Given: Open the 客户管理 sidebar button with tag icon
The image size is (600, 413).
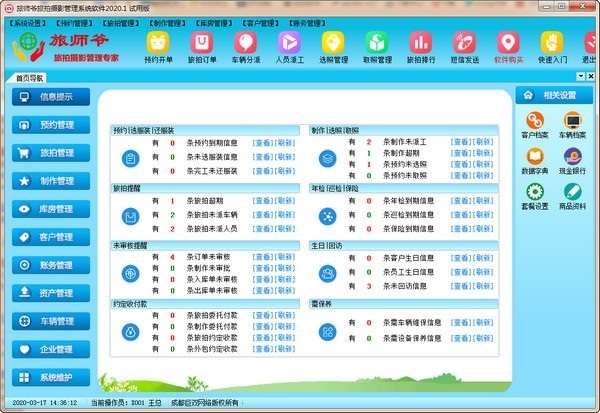Looking at the screenshot, I should pyautogui.click(x=51, y=237).
